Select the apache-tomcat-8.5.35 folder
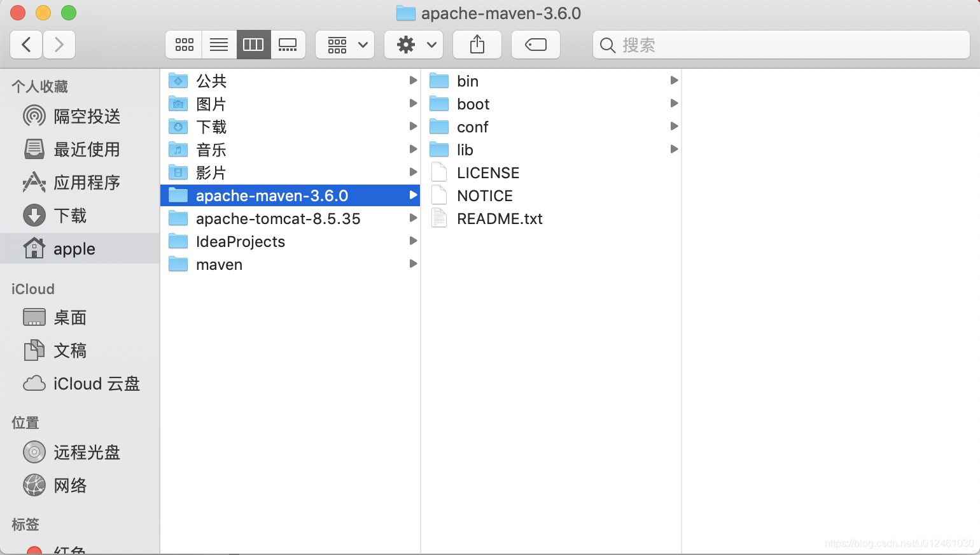 tap(290, 218)
